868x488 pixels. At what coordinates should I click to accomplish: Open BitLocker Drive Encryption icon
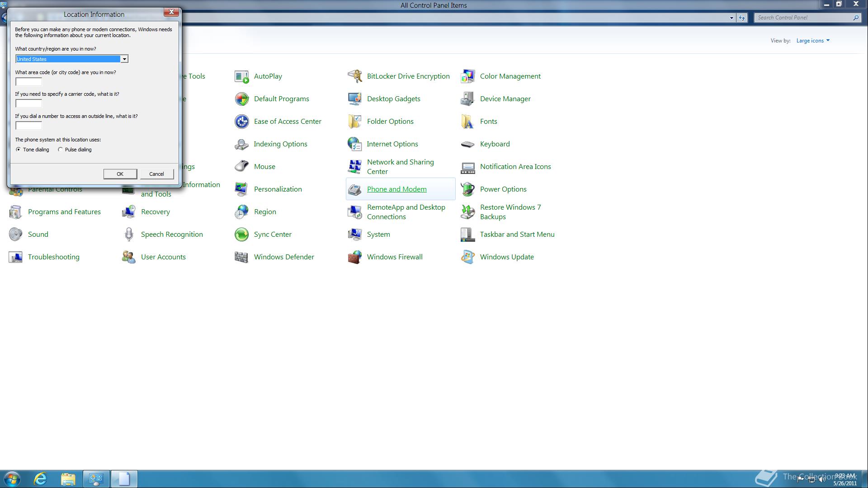click(x=355, y=76)
